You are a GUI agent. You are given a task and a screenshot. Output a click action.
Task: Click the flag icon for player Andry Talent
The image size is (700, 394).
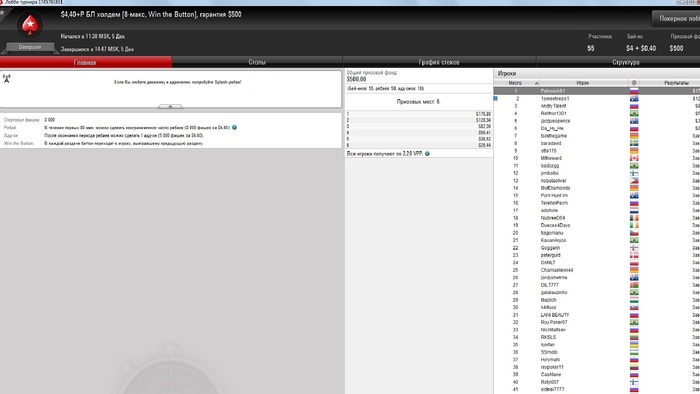633,106
